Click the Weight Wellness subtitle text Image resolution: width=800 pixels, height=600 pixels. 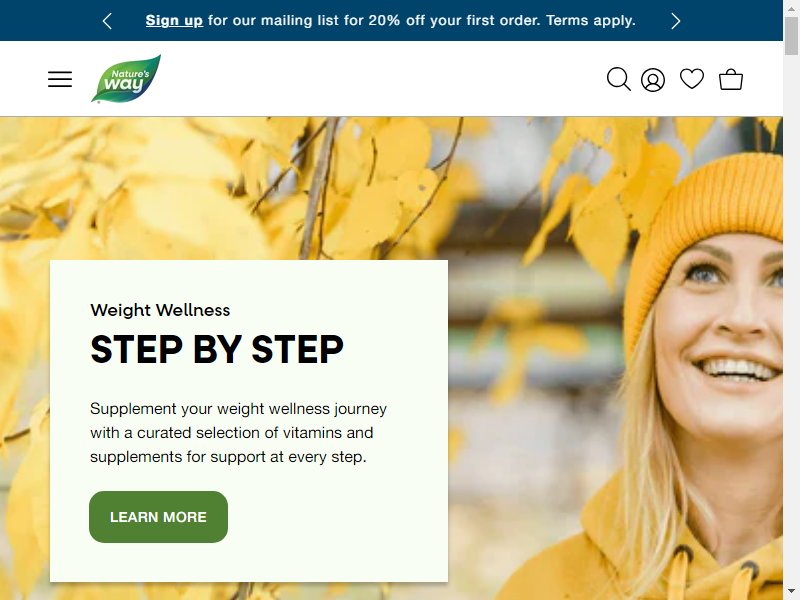(x=160, y=310)
